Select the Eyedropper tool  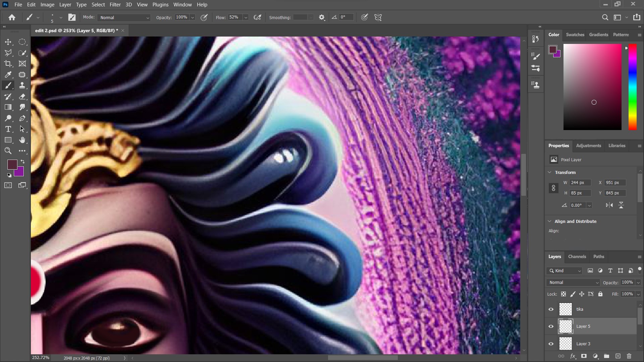click(x=8, y=74)
